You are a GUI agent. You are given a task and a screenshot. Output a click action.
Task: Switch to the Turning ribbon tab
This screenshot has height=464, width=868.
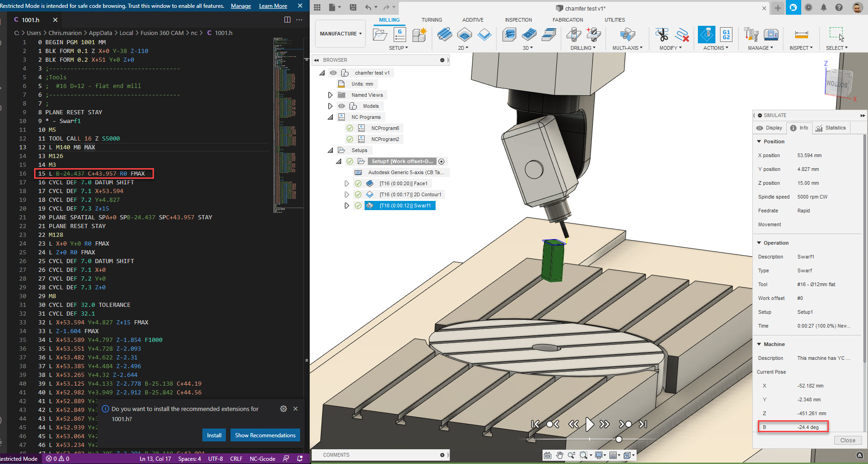pyautogui.click(x=432, y=20)
